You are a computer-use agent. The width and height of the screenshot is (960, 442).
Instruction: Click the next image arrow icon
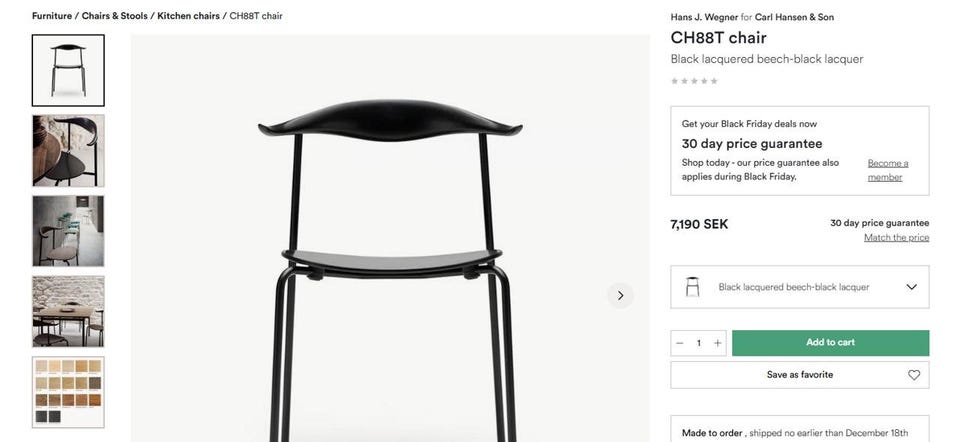[620, 296]
